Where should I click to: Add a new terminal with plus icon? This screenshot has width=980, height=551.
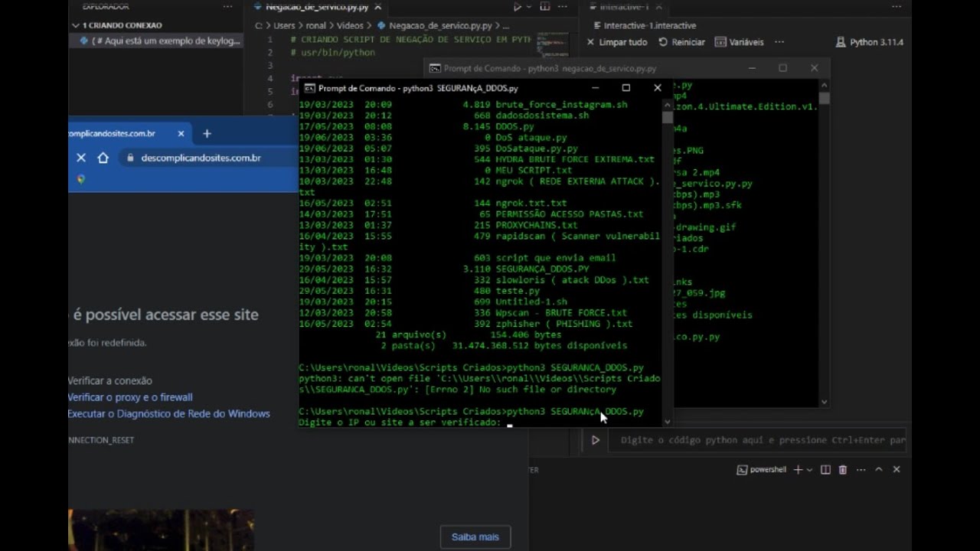pos(798,470)
